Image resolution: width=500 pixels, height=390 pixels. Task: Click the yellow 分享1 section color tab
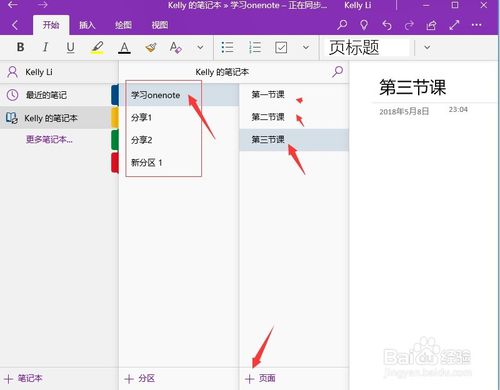(115, 118)
